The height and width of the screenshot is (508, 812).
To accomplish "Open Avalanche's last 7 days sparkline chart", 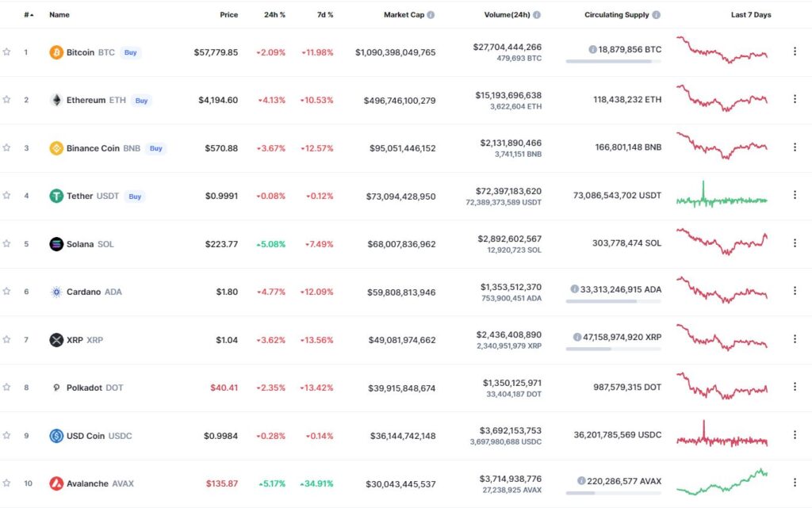I will pos(722,482).
